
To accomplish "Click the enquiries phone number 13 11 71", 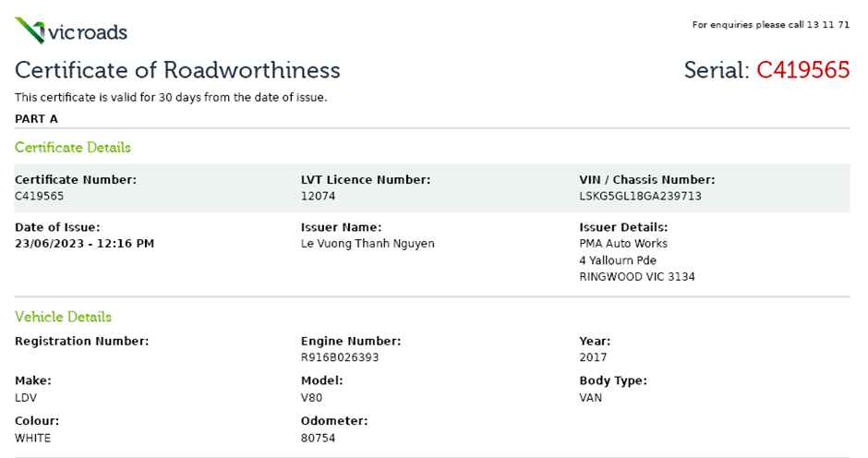I will (x=827, y=25).
